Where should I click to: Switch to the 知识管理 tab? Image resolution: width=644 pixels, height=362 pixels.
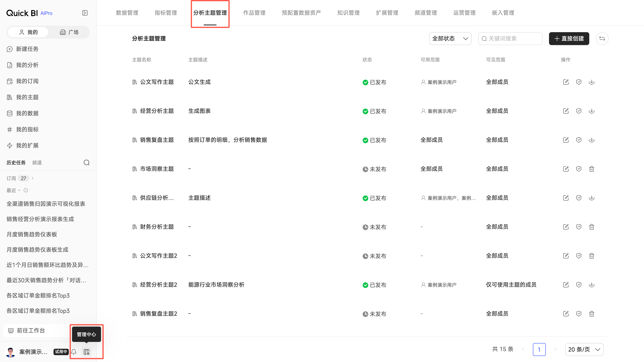click(x=348, y=13)
